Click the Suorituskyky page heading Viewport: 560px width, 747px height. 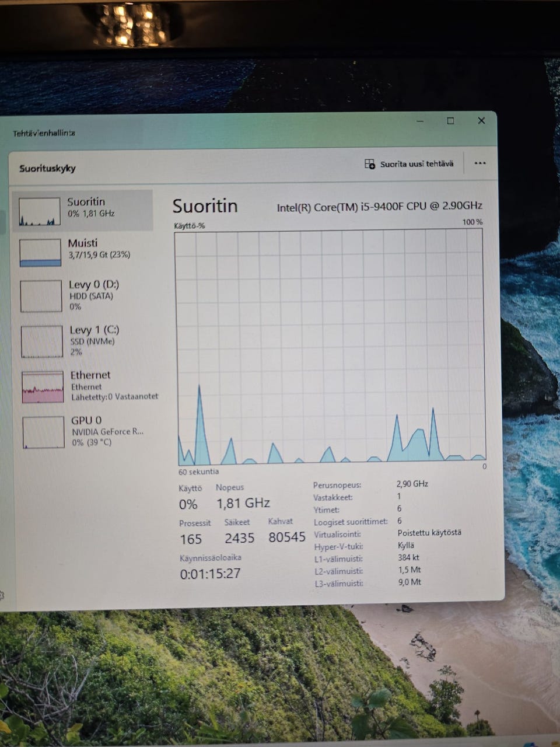pyautogui.click(x=47, y=168)
